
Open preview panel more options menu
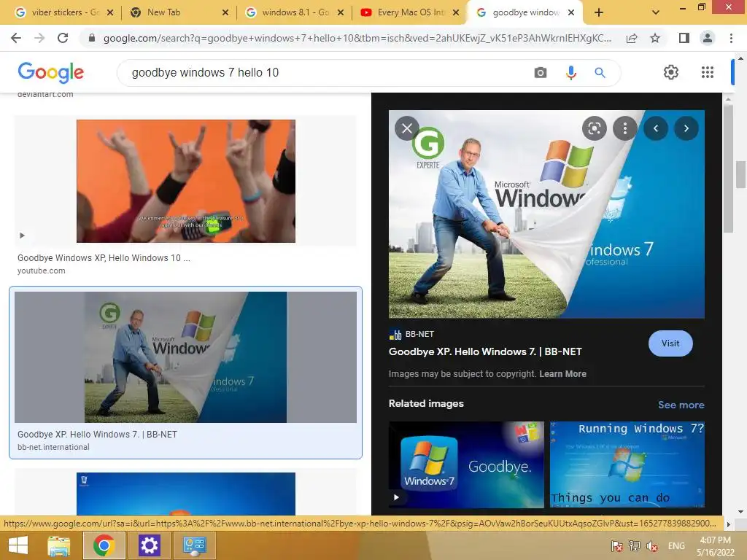pyautogui.click(x=625, y=128)
